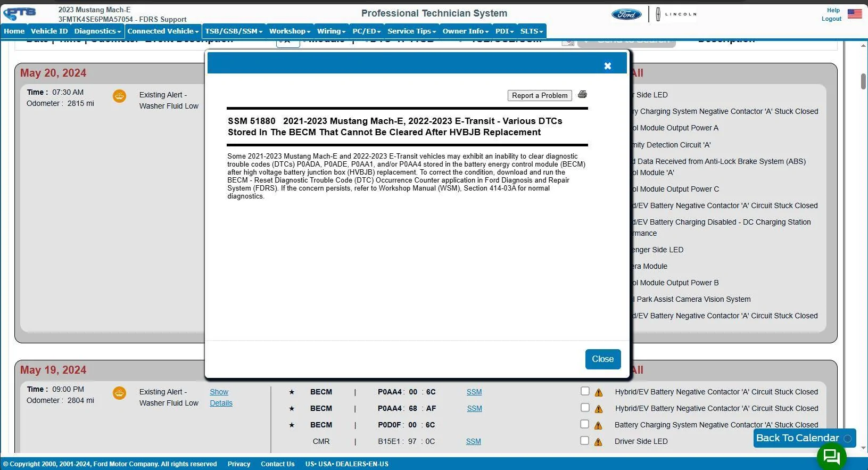This screenshot has width=868, height=470.
Task: Click Report a Problem button
Action: coord(540,95)
